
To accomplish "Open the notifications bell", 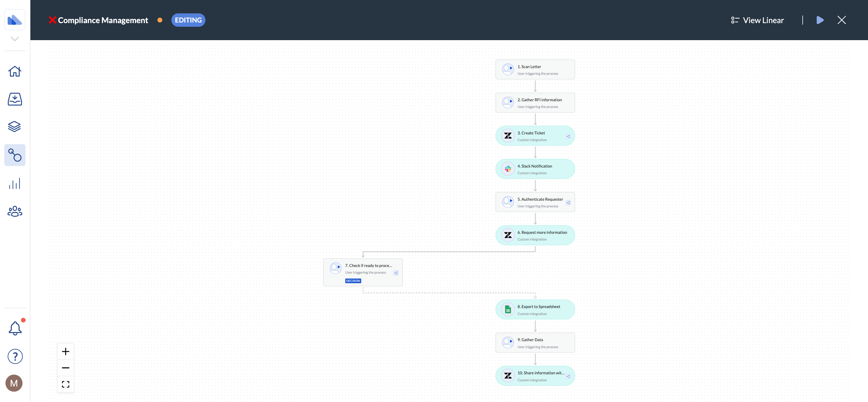I will click(15, 328).
